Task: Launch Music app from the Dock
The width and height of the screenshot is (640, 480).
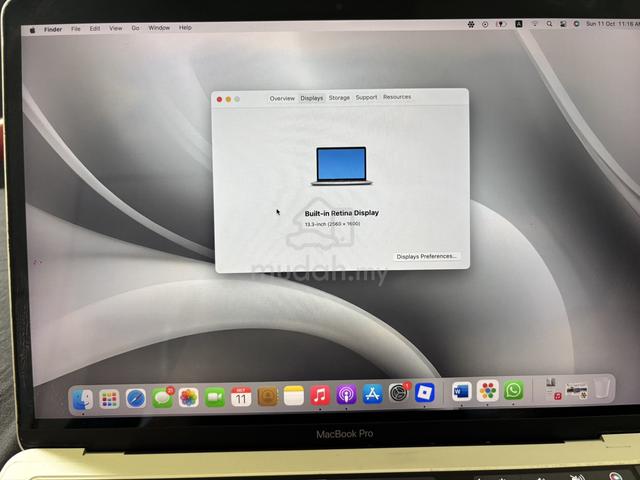Action: pyautogui.click(x=320, y=395)
